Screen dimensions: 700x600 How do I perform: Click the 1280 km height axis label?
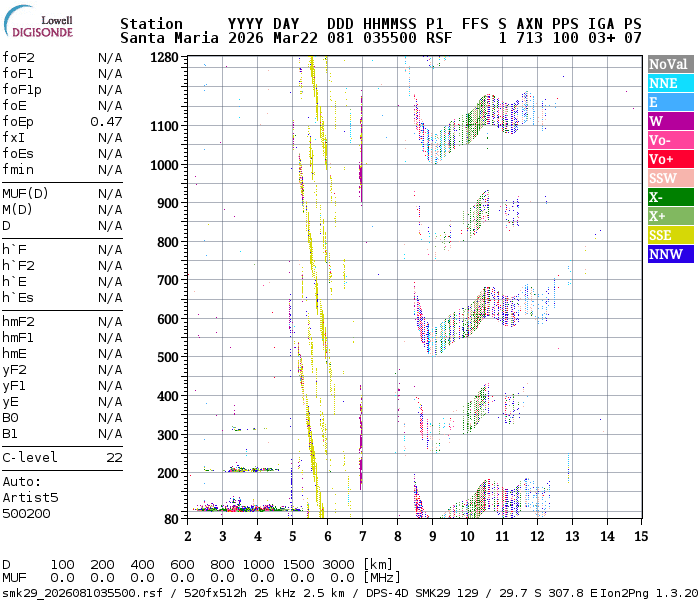[x=164, y=57]
